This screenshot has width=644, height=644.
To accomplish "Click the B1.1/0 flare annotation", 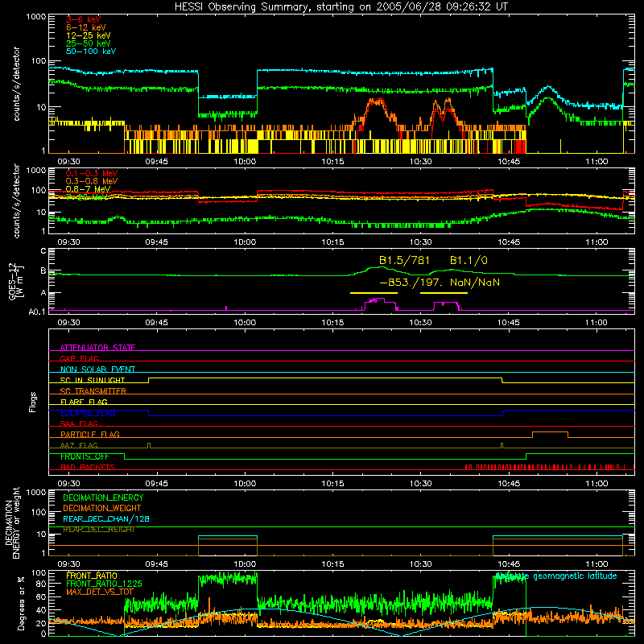I will click(x=469, y=260).
